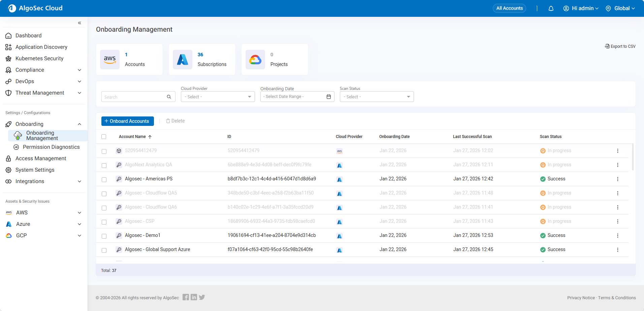Open Permission Diagnostics in the sidebar

[51, 147]
